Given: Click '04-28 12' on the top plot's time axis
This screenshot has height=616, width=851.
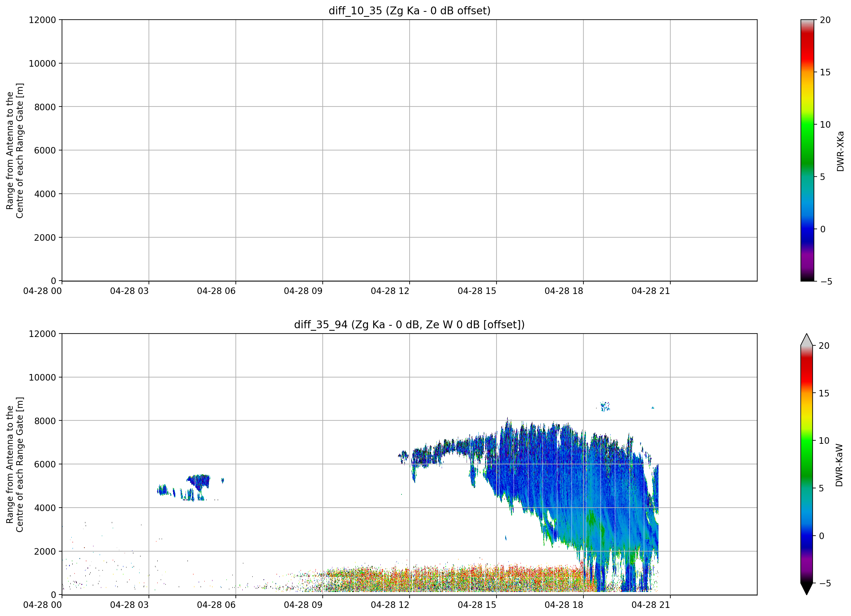Looking at the screenshot, I should click(x=390, y=291).
